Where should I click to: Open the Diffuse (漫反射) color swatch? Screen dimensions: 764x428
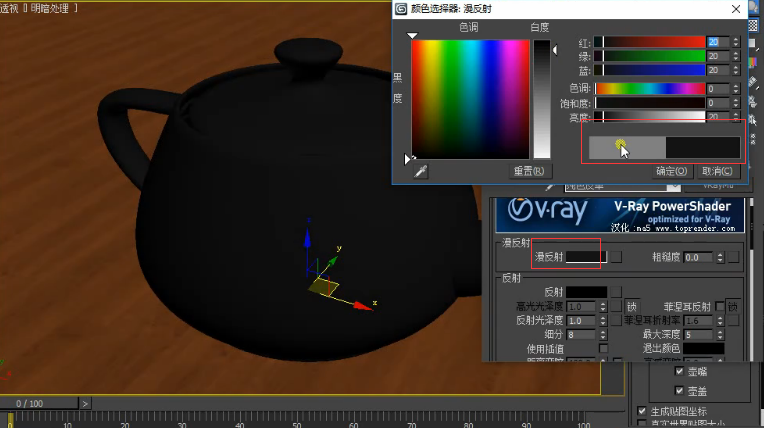(586, 257)
